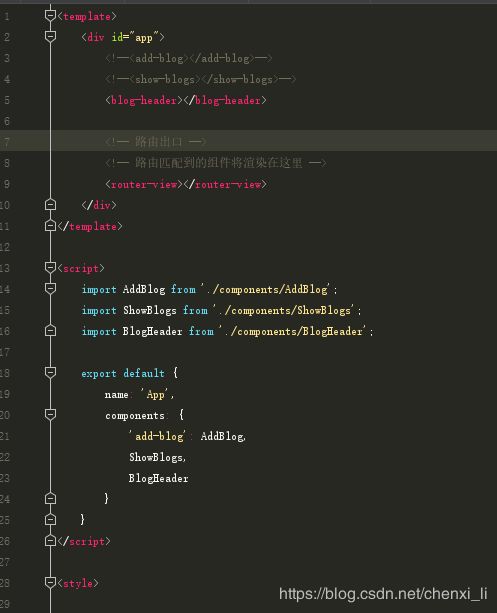Click the opening router-view tag
This screenshot has height=613, width=497.
(144, 184)
